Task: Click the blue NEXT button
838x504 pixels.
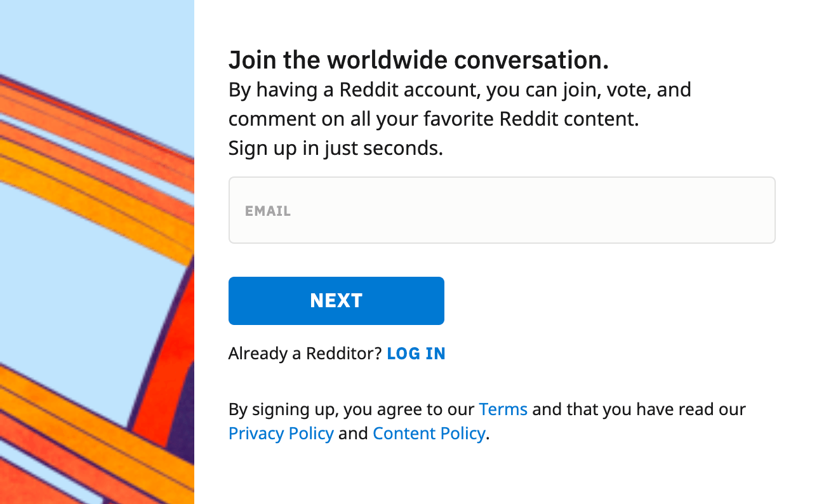Action: [336, 300]
